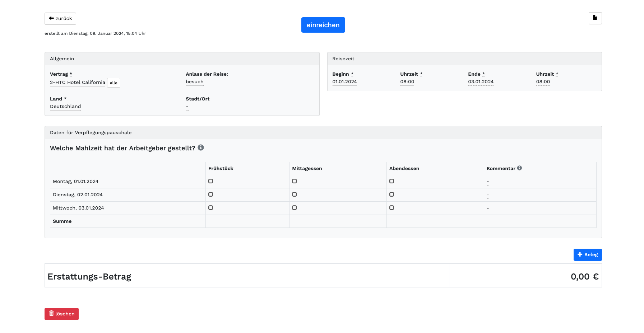This screenshot has height=333, width=644.
Task: Open meal info icon beside Mahlzeit question
Action: pyautogui.click(x=201, y=147)
